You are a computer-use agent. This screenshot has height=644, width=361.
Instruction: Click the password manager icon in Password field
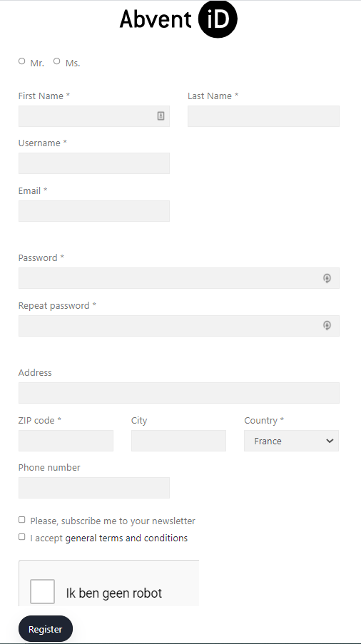pos(327,278)
